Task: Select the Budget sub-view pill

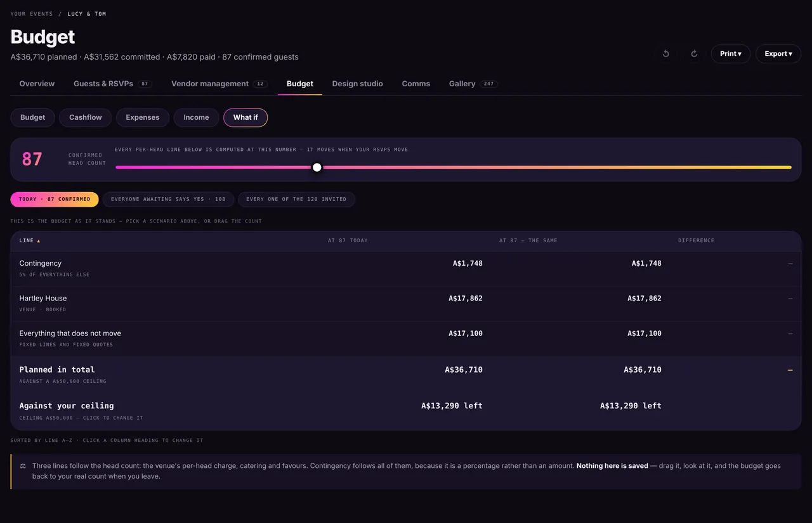Action: (32, 117)
